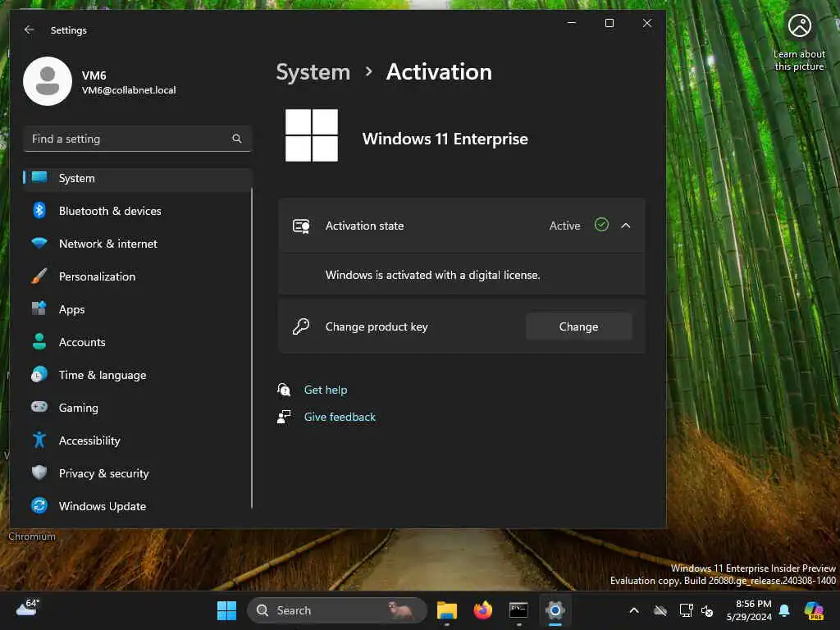Maximize the Settings window
The height and width of the screenshot is (630, 840).
pos(609,23)
